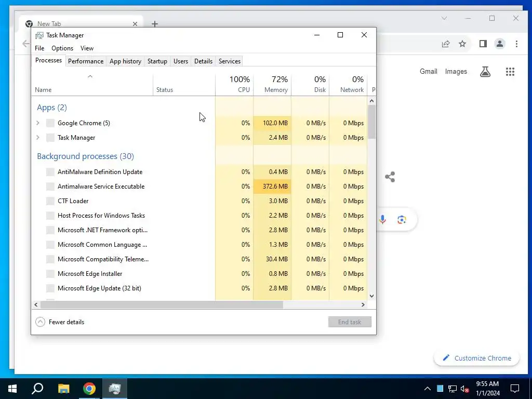532x399 pixels.
Task: Click the muted volume tray icon
Action: click(x=464, y=389)
